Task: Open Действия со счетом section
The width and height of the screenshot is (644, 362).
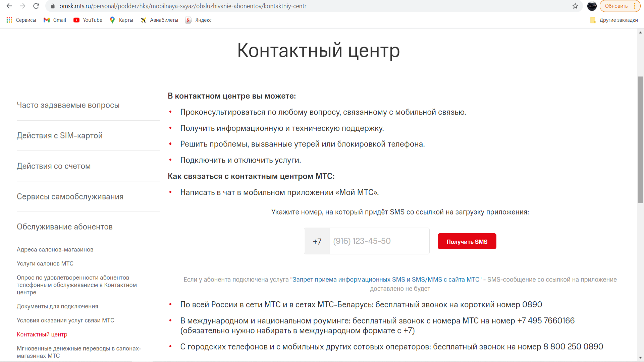Action: tap(54, 166)
